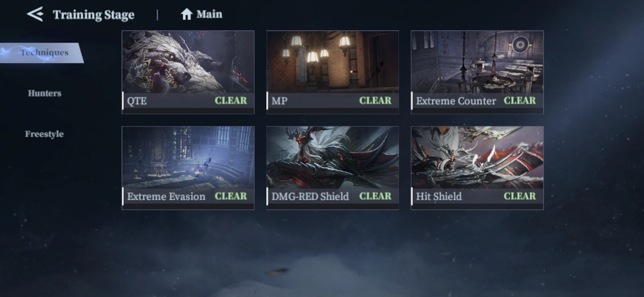Click the Hit Shield label text
This screenshot has height=297, width=644.
point(439,197)
